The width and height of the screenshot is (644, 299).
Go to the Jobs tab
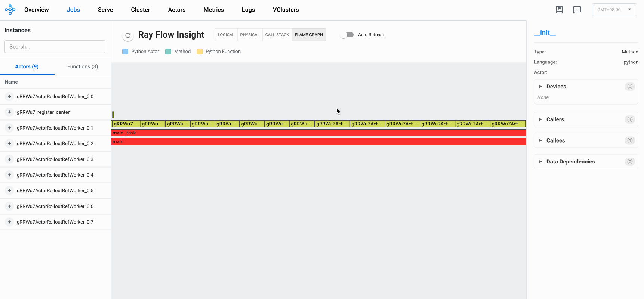coord(73,10)
